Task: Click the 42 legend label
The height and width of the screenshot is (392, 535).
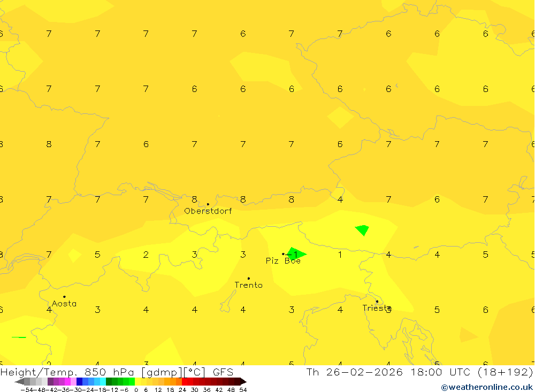Action: click(x=219, y=390)
